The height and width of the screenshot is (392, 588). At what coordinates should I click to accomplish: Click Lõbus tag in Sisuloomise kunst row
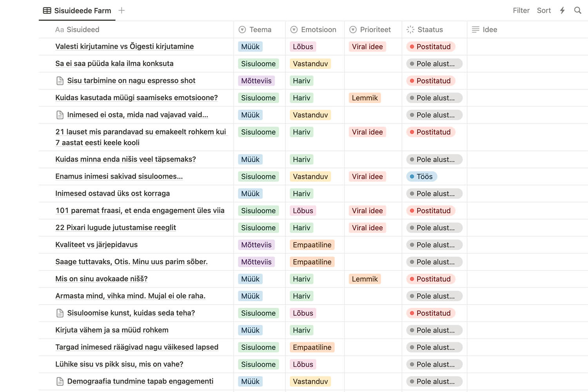point(303,313)
